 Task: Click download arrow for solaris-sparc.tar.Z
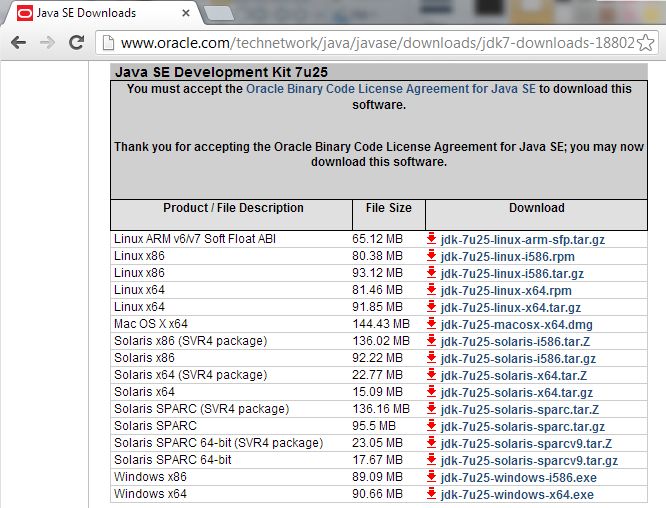432,409
